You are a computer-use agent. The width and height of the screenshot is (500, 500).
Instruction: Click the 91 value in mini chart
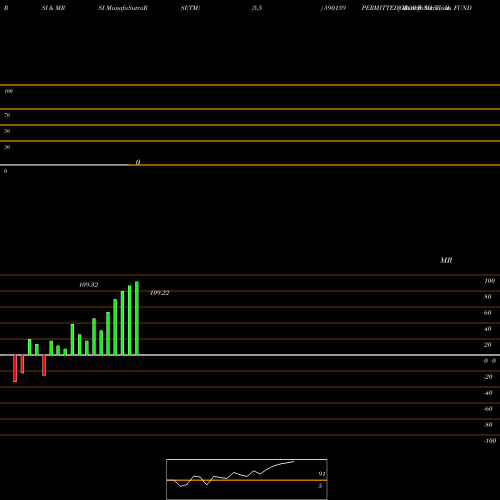(x=322, y=474)
